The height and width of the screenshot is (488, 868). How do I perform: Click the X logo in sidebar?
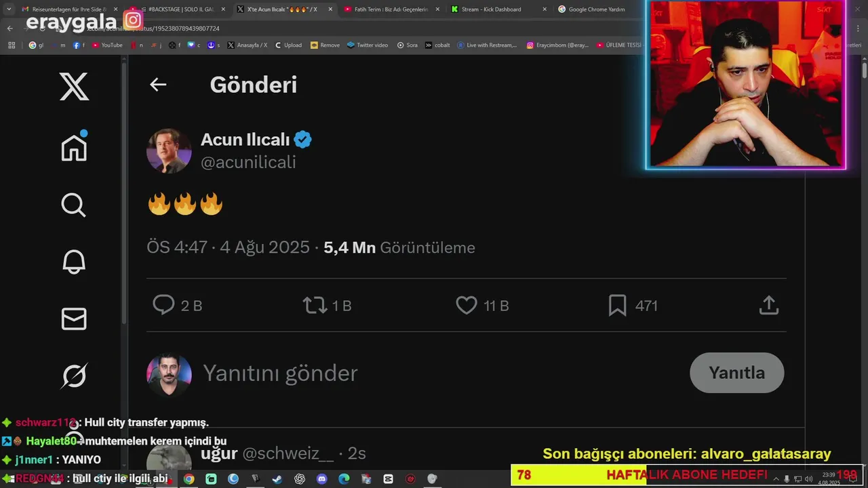[74, 87]
